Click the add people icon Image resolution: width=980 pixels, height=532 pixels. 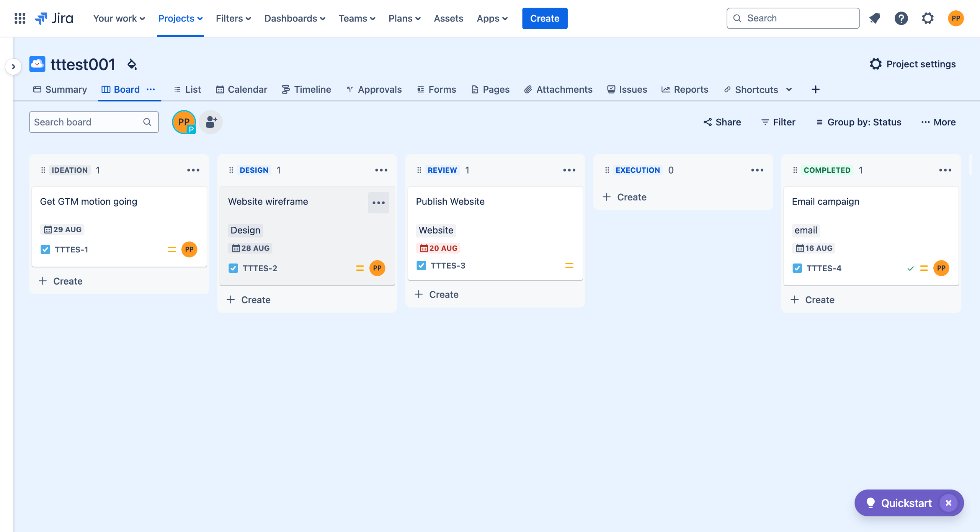(211, 122)
